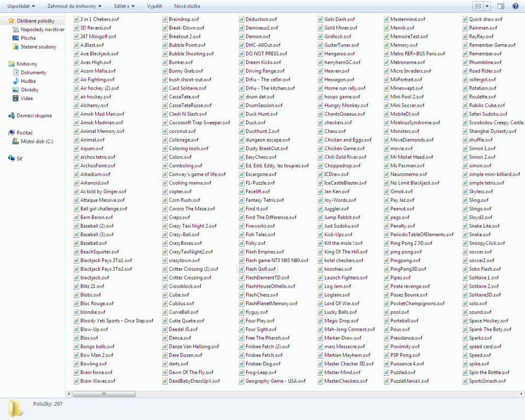Click the horizontal scrollbar thumb
The image size is (525, 420).
pyautogui.click(x=104, y=394)
